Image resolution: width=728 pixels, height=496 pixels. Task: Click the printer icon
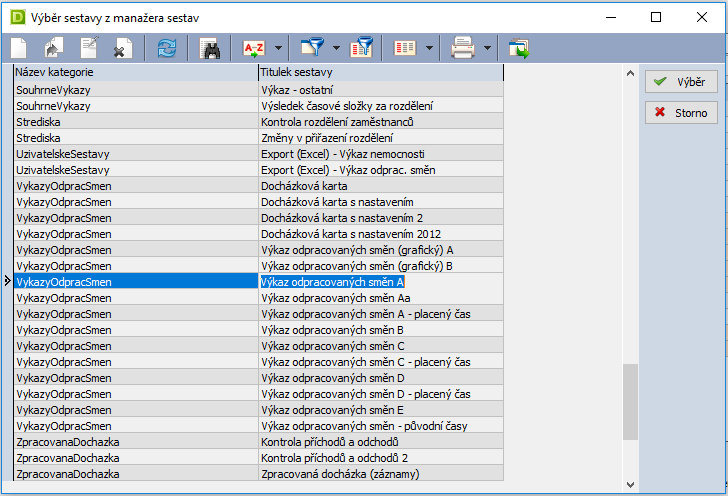click(462, 48)
